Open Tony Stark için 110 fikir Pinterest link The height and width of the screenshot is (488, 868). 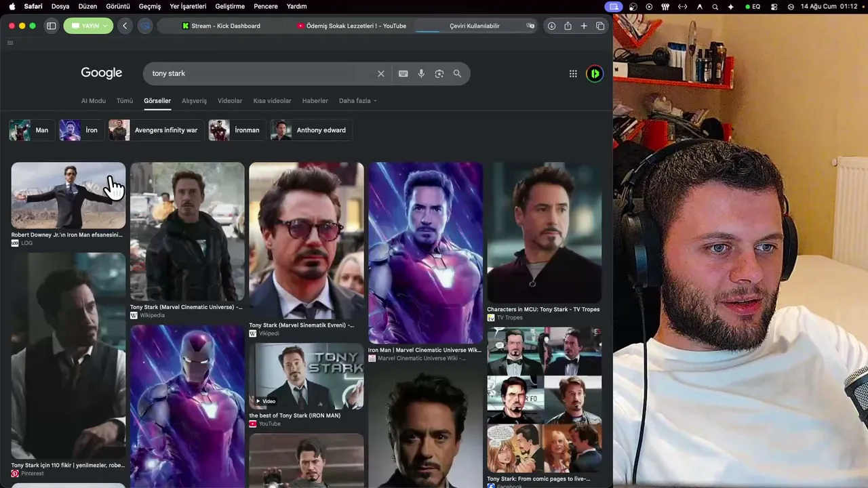click(x=68, y=466)
